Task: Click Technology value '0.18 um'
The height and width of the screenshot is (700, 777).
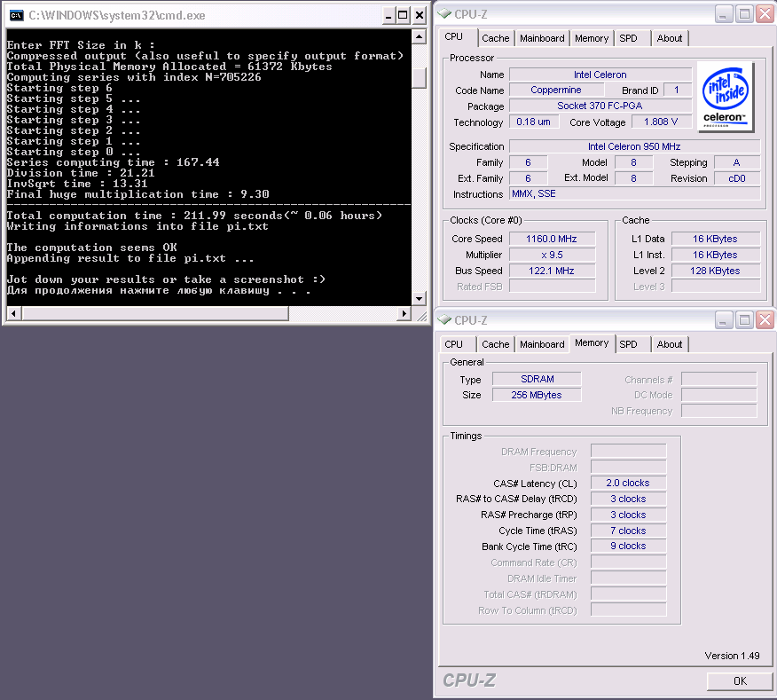Action: pos(533,122)
